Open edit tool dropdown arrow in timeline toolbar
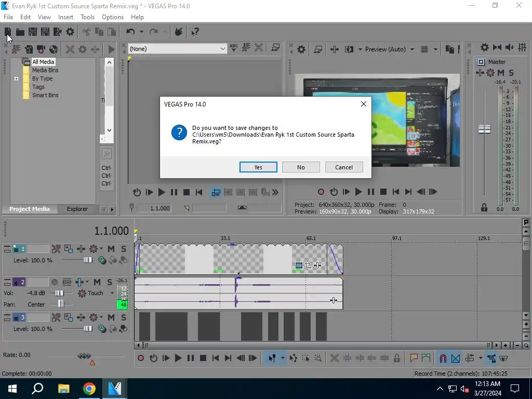The height and width of the screenshot is (399, 532). (x=282, y=358)
